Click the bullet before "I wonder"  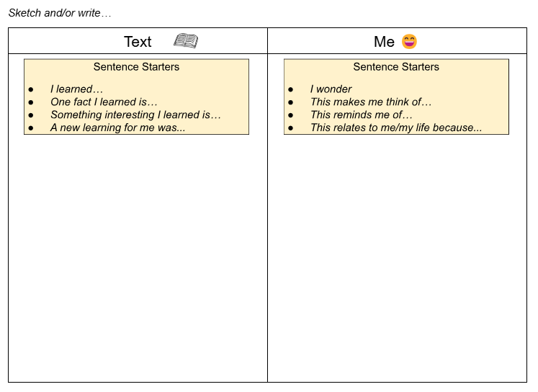291,89
